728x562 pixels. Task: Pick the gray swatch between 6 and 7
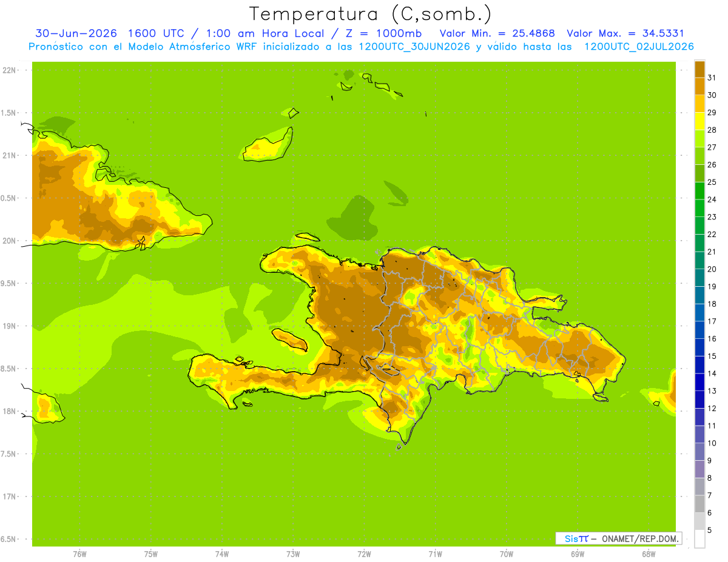click(x=699, y=504)
